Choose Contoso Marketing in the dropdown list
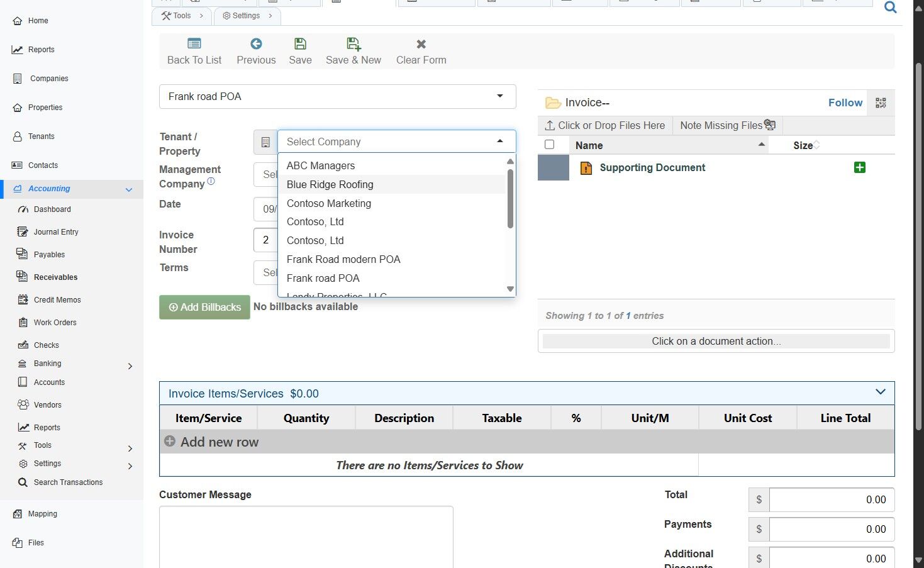The image size is (924, 568). (x=329, y=203)
